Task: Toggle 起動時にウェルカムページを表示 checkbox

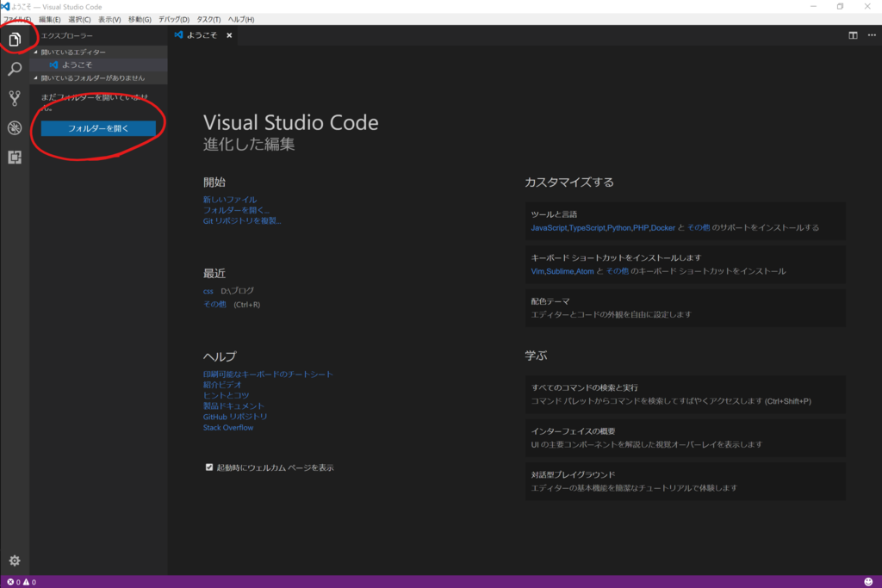Action: pyautogui.click(x=209, y=467)
